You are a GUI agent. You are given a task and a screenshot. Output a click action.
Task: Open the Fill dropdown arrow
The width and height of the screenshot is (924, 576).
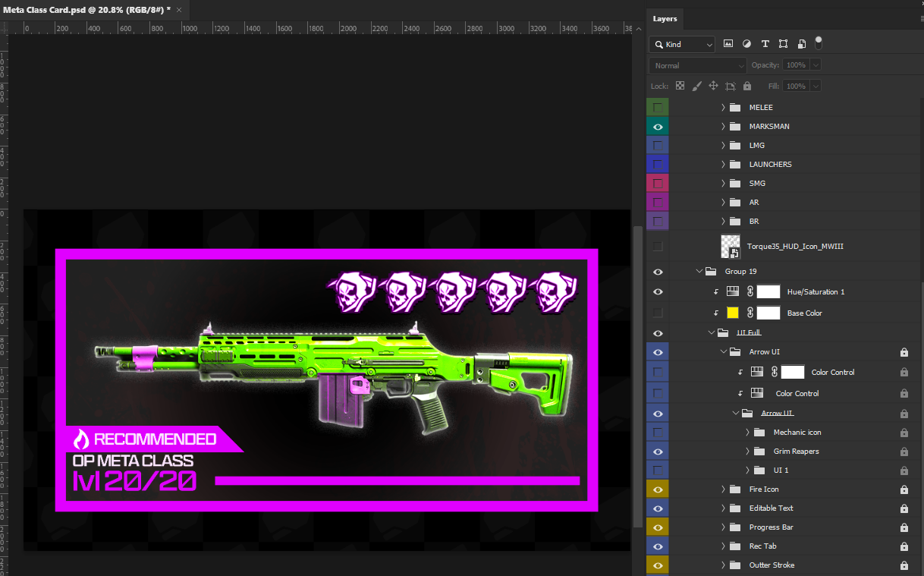816,87
